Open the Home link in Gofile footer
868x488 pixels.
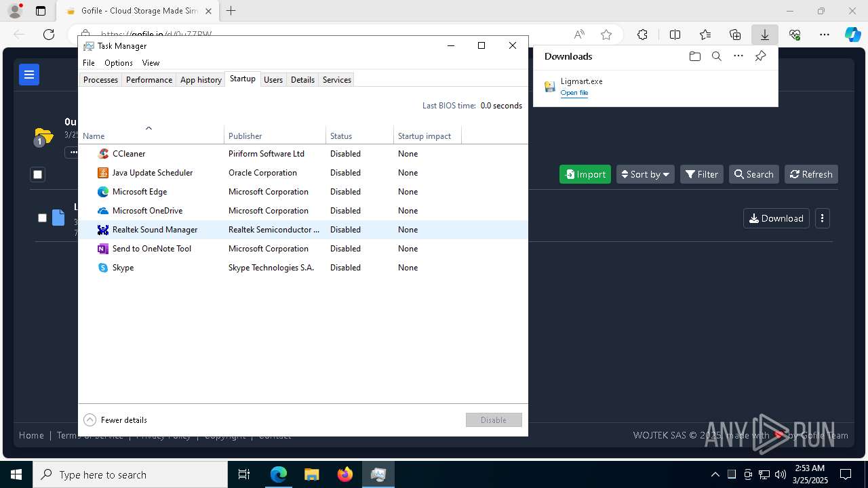(x=31, y=436)
